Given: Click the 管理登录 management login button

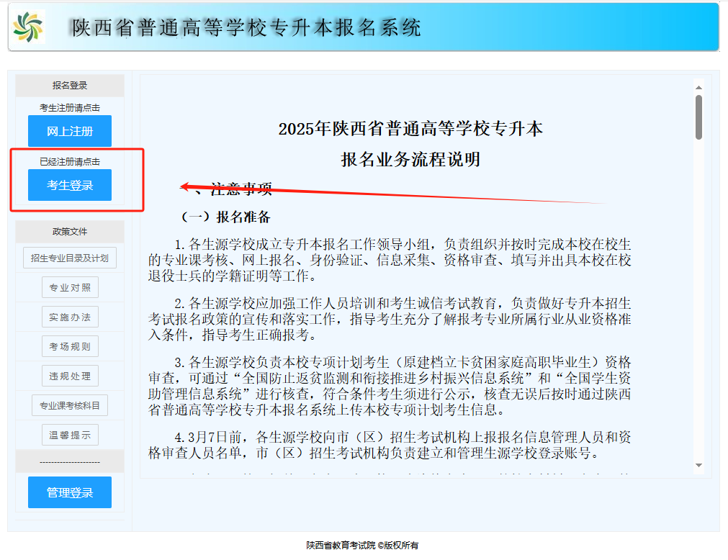Looking at the screenshot, I should 69,492.
